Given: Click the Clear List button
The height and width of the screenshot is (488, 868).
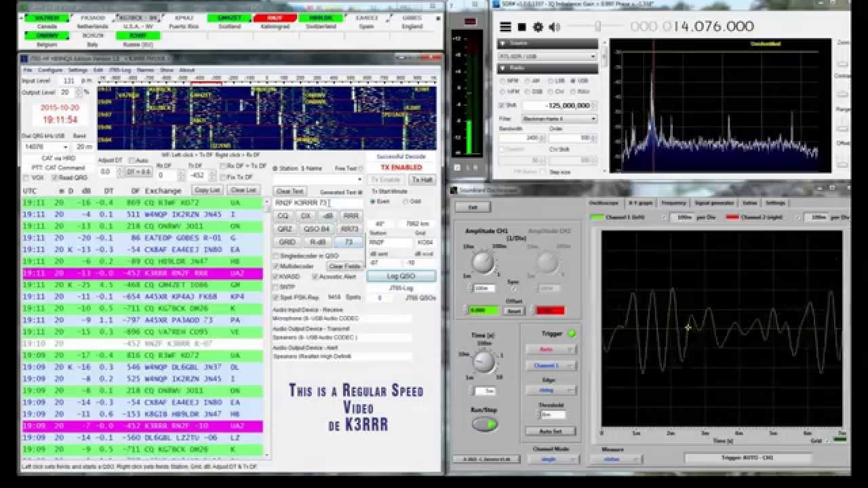Looking at the screenshot, I should coord(243,190).
